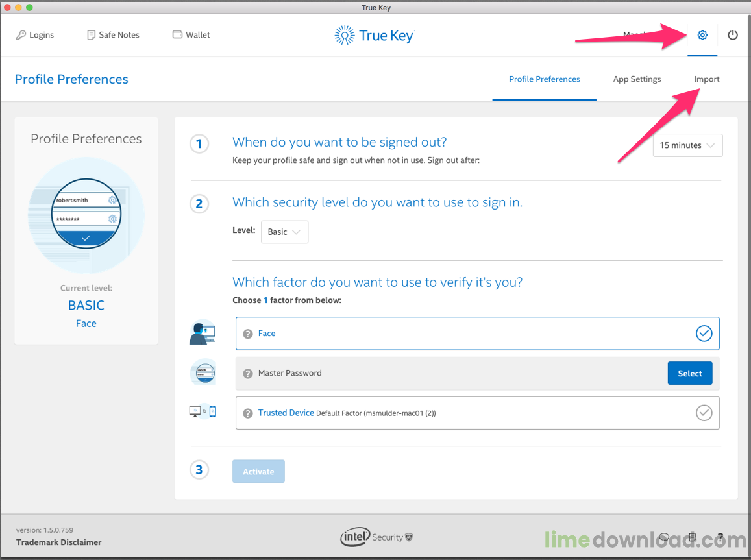Click the True Key logo
The width and height of the screenshot is (751, 560).
(x=375, y=36)
